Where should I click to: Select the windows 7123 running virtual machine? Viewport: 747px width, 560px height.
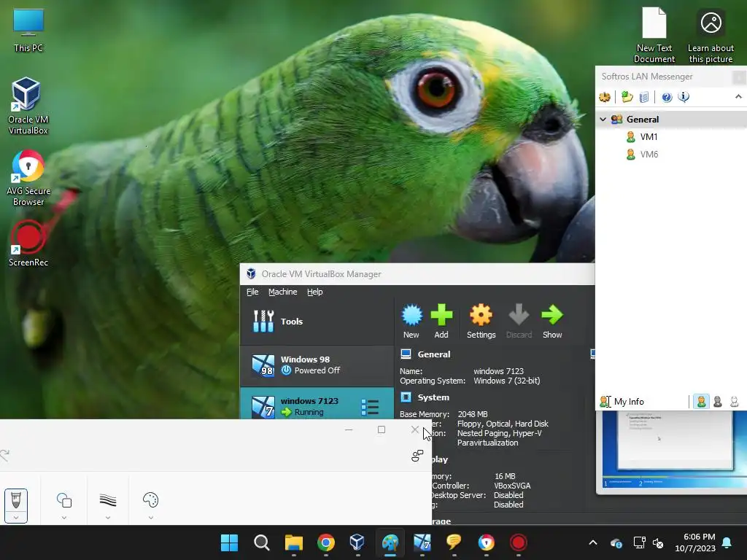317,404
